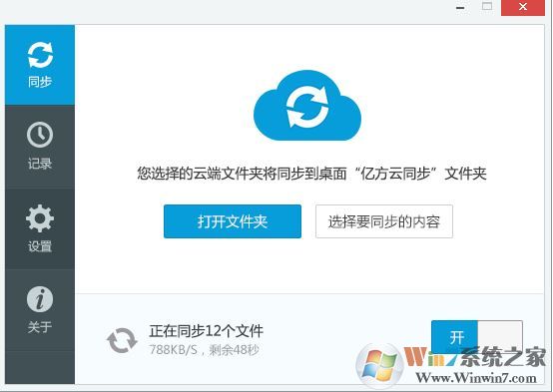
Task: Minimize the window
Action: (460, 7)
